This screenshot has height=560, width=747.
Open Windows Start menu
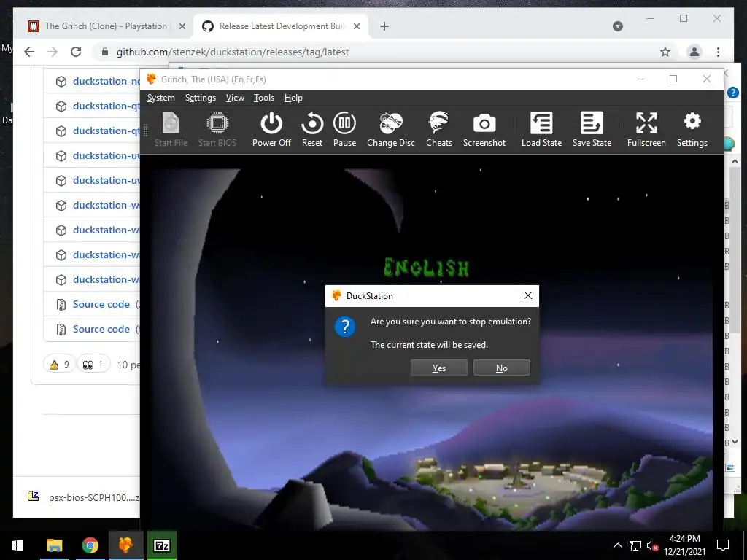18,545
